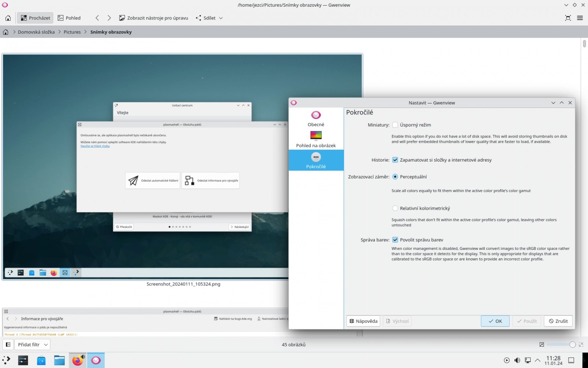
Task: Click the Gwenview task in the taskbar
Action: (96, 360)
